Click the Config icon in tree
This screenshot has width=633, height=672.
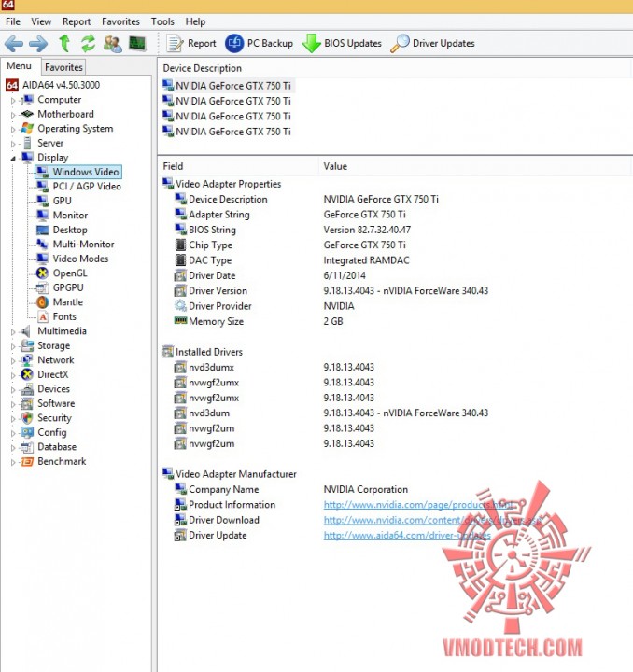pos(27,432)
